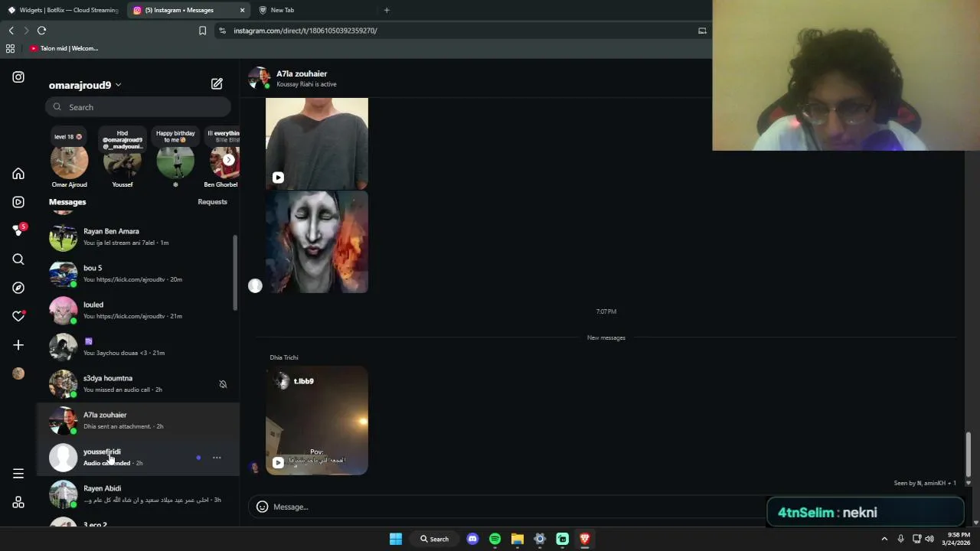980x551 pixels.
Task: Open options for youssefjridi chat
Action: point(217,458)
